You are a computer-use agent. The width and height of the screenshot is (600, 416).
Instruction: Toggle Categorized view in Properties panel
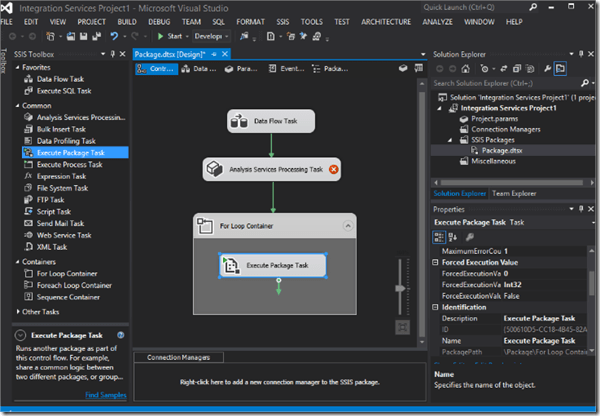pos(438,237)
